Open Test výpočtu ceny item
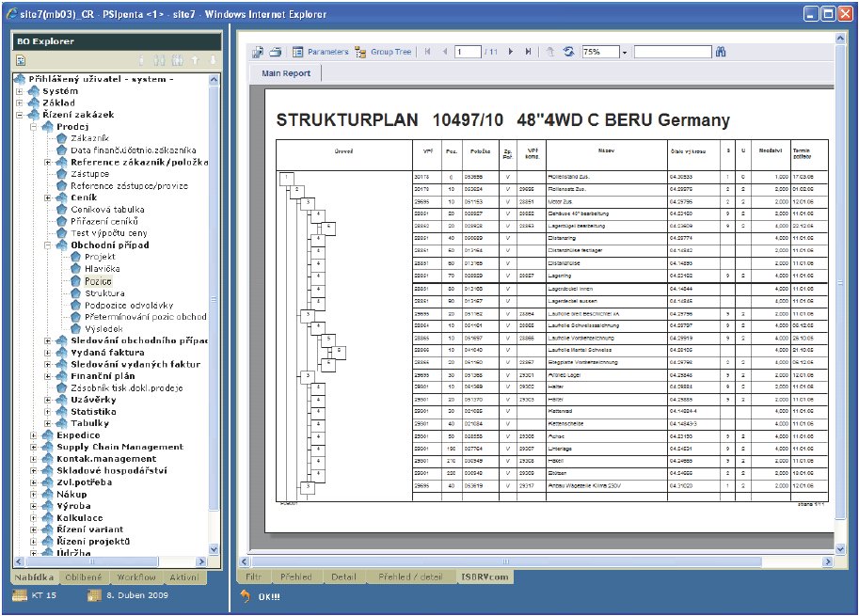859x616 pixels. click(109, 233)
